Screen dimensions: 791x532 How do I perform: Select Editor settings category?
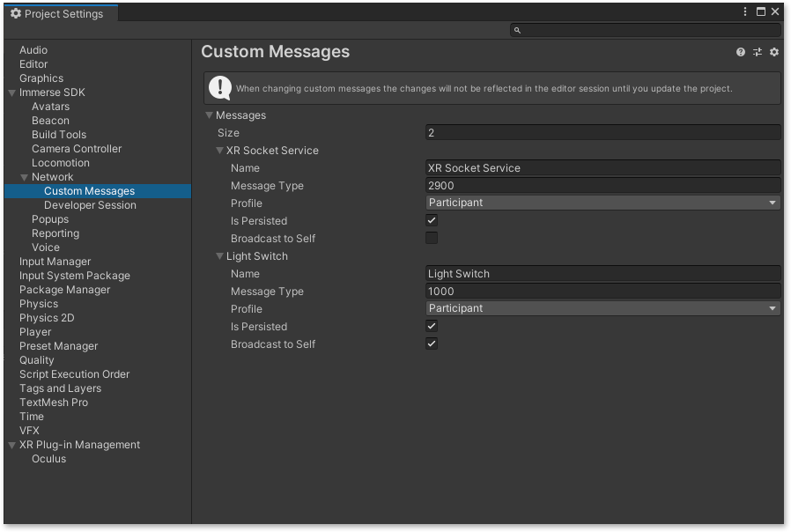[x=33, y=64]
